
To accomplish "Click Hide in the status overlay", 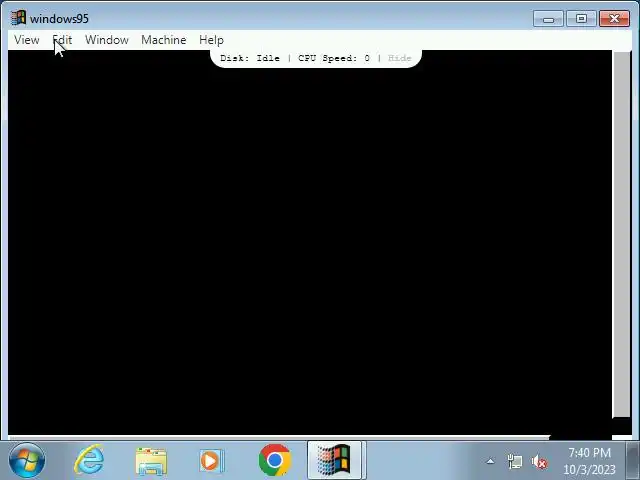I will tap(400, 58).
